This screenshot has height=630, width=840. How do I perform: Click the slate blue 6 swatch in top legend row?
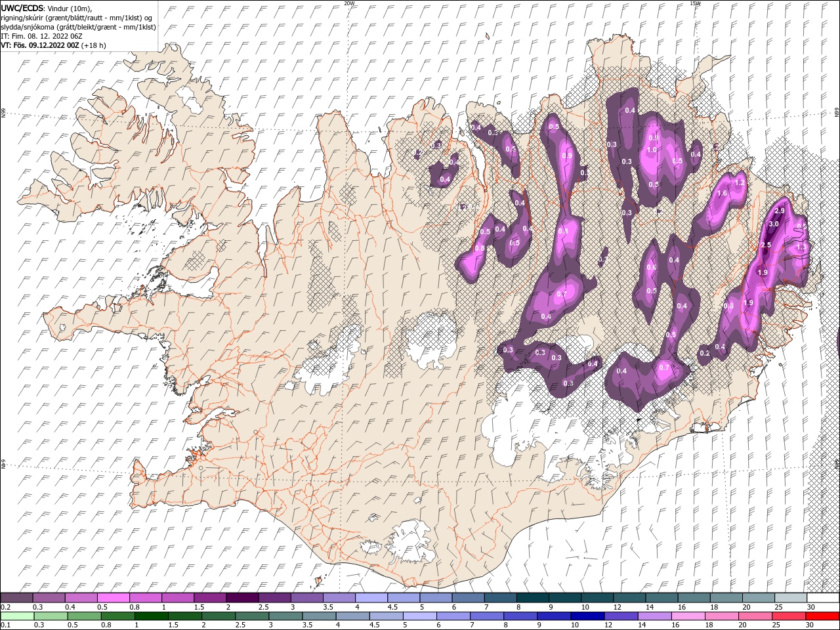click(x=468, y=598)
